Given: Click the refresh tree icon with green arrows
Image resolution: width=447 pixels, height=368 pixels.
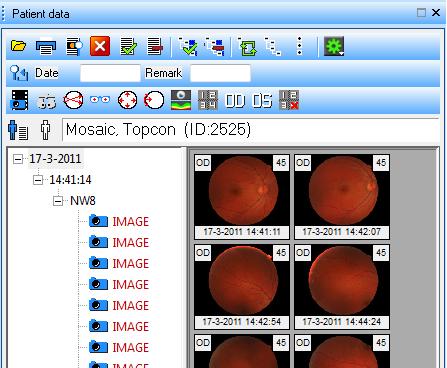Looking at the screenshot, I should click(x=247, y=46).
